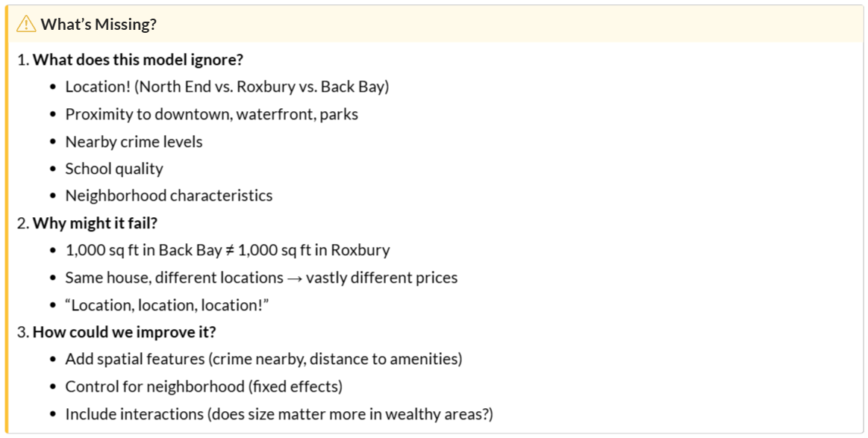This screenshot has height=438, width=868.
Task: Click the "What's Missing?" callout title
Action: pyautogui.click(x=99, y=24)
